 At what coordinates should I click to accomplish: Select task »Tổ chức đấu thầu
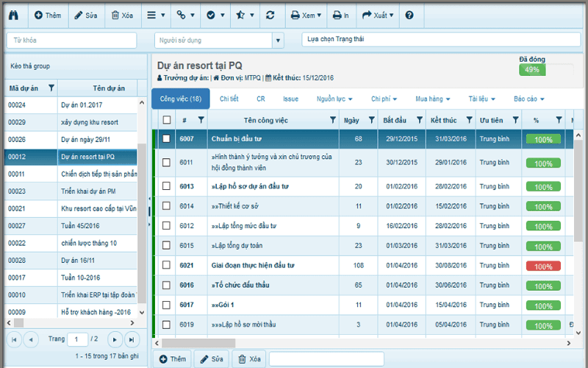pyautogui.click(x=240, y=285)
